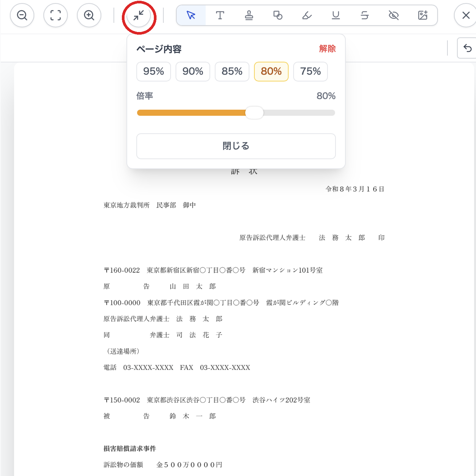Click the line 訴訟物の価額 金500万0000円
Viewport: 476px width, 476px height.
163,465
